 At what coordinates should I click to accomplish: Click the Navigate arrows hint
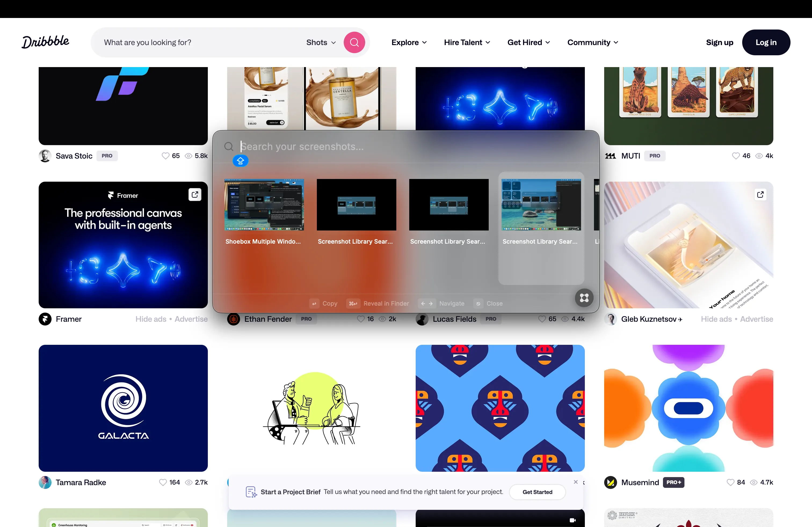pyautogui.click(x=427, y=303)
